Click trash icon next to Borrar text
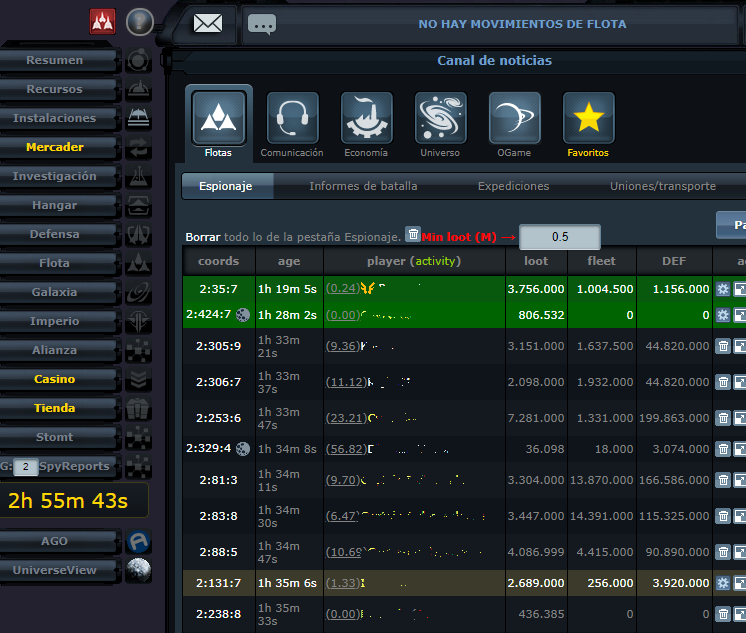746x633 pixels. 413,235
